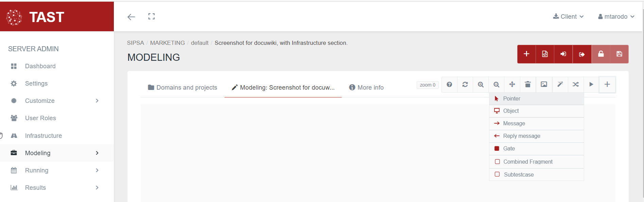Image resolution: width=644 pixels, height=202 pixels.
Task: Click the red save floppy disk icon
Action: tap(619, 54)
